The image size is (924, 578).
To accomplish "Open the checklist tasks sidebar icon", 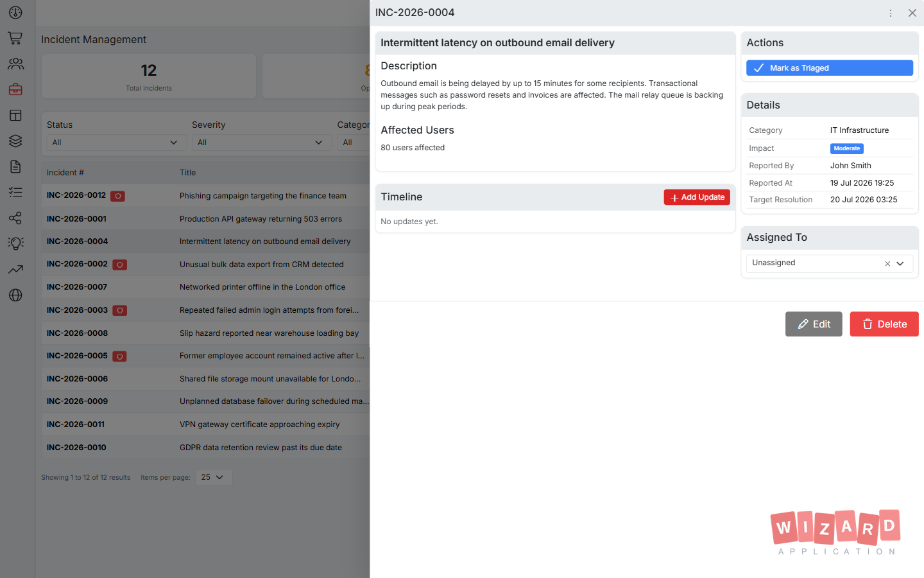I will [x=15, y=192].
